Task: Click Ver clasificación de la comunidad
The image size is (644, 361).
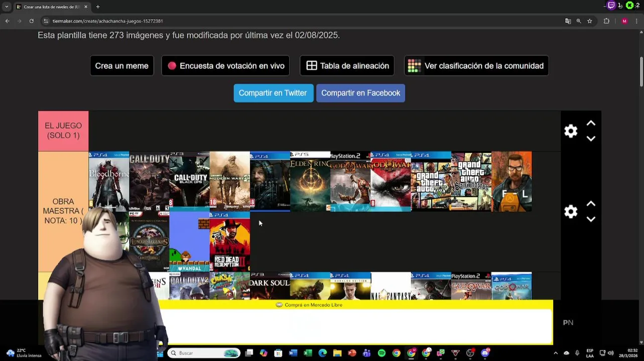Action: [x=476, y=66]
